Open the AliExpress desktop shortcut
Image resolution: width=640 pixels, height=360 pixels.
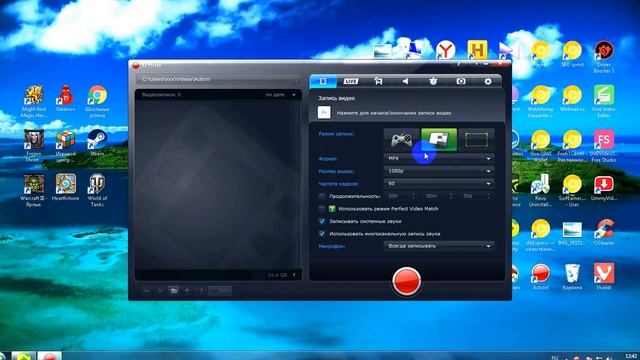[x=540, y=235]
